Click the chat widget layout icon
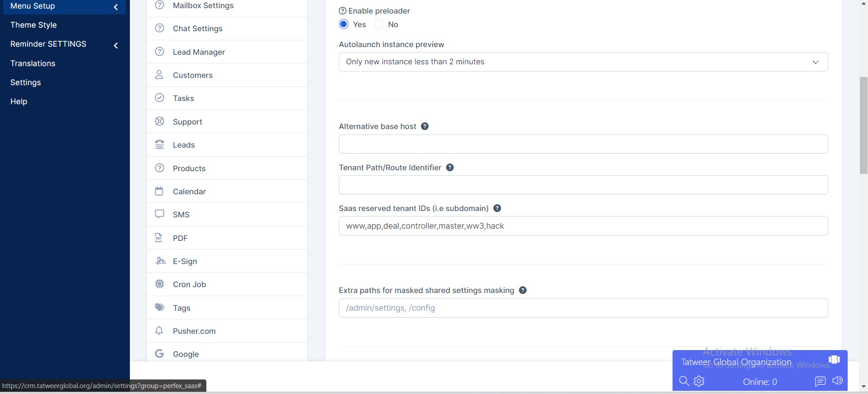Viewport: 868px width, 394px height. pos(834,360)
